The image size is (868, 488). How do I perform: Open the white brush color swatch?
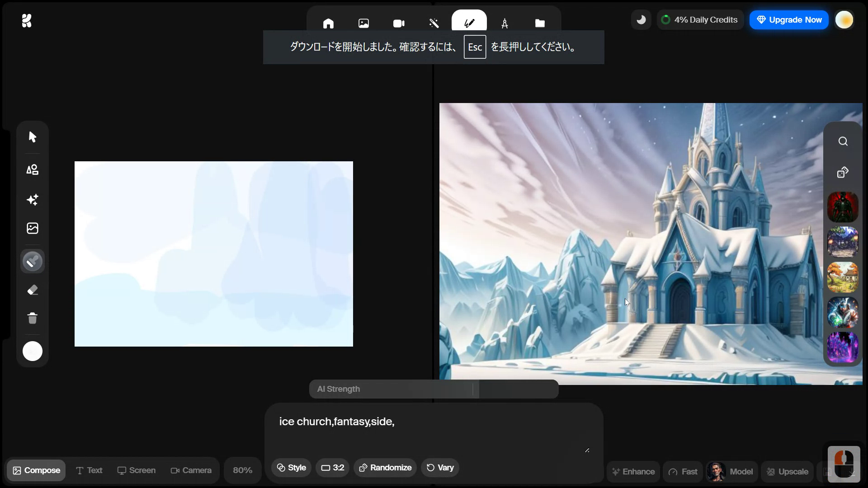(x=32, y=351)
